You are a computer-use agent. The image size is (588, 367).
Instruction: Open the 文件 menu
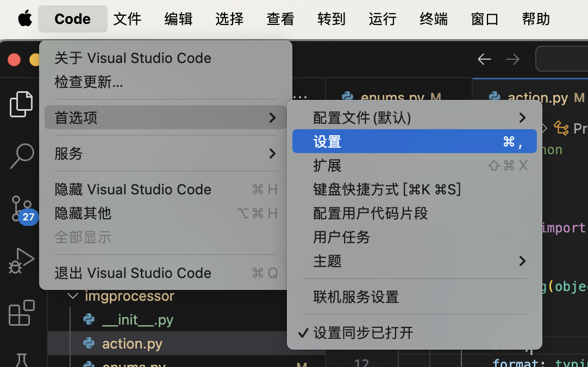[127, 18]
